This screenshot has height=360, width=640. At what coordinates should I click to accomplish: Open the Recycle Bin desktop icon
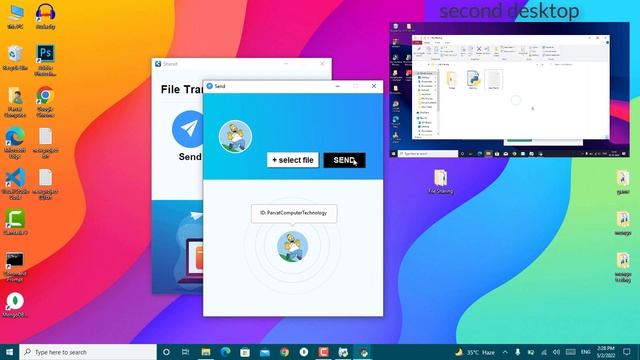(x=15, y=58)
